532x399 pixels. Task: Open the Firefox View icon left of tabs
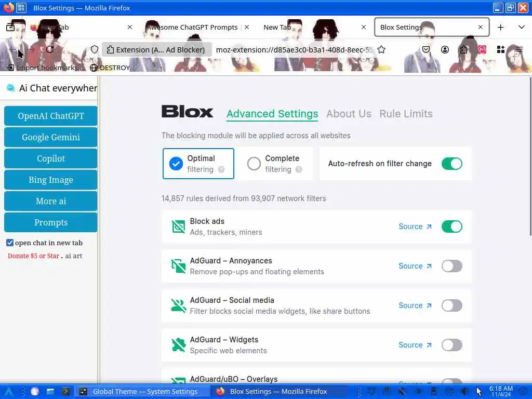tap(10, 27)
